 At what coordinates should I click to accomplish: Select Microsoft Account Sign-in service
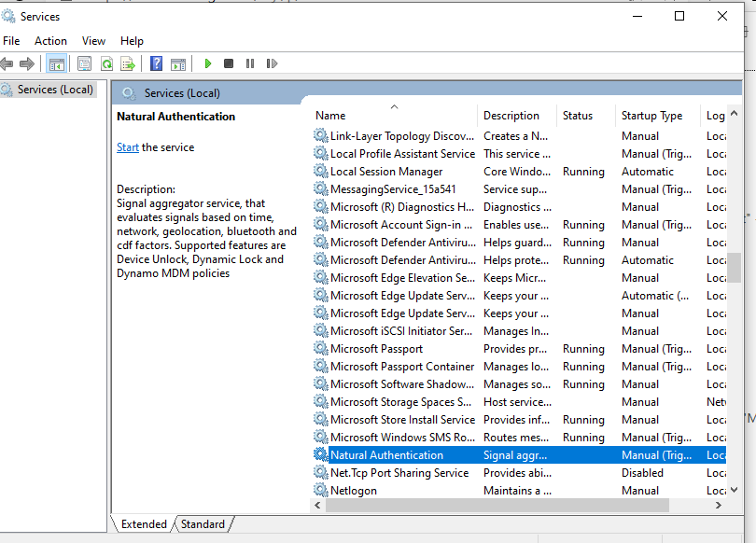(401, 225)
